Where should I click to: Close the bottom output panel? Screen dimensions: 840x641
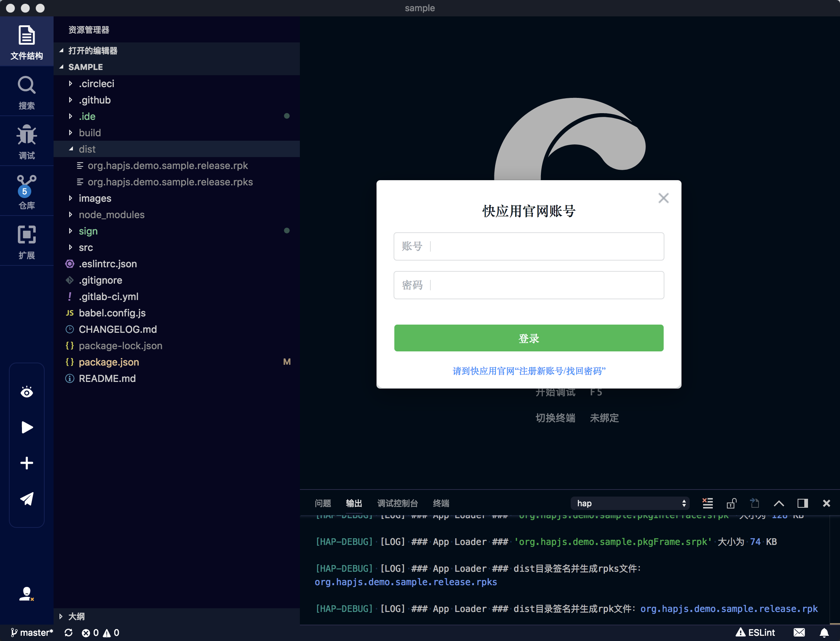click(826, 503)
